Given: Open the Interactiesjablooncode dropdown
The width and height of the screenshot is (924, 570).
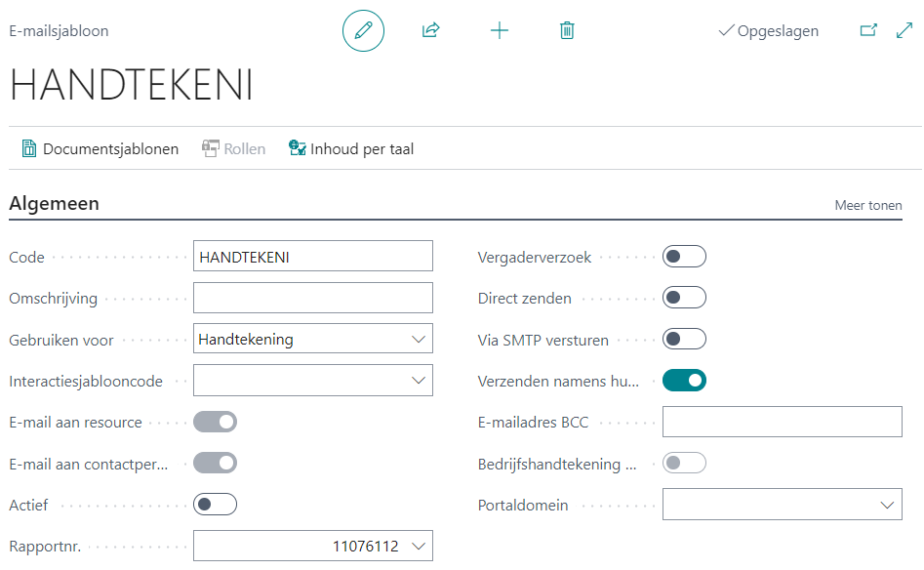Looking at the screenshot, I should pyautogui.click(x=419, y=381).
